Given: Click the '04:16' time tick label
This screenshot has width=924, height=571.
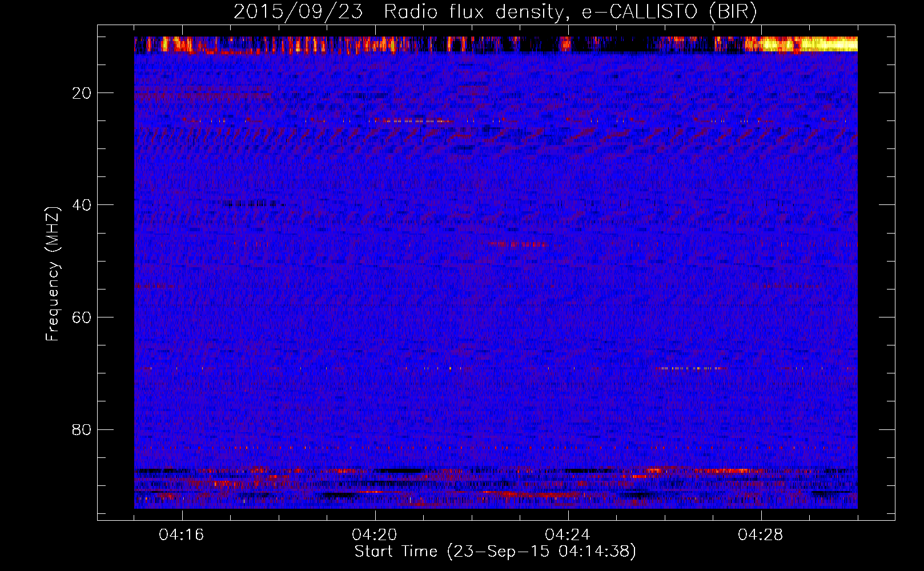Looking at the screenshot, I should 182,535.
